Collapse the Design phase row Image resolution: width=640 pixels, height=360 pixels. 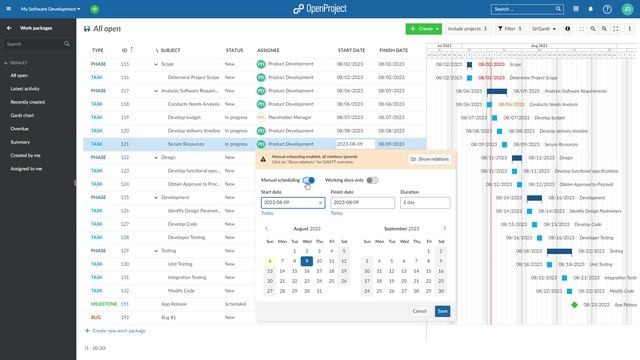[x=156, y=158]
